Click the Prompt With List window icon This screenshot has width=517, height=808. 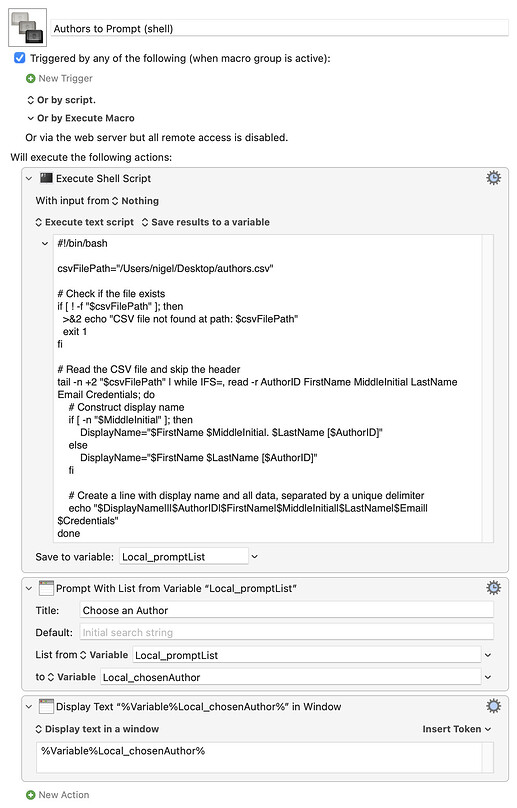pos(46,588)
